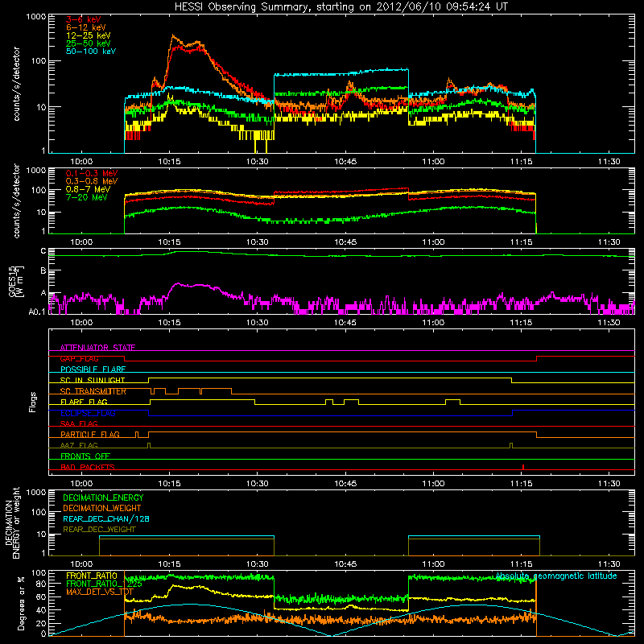
Task: Click the 11:00 tick label under GOES panel
Action: (433, 323)
